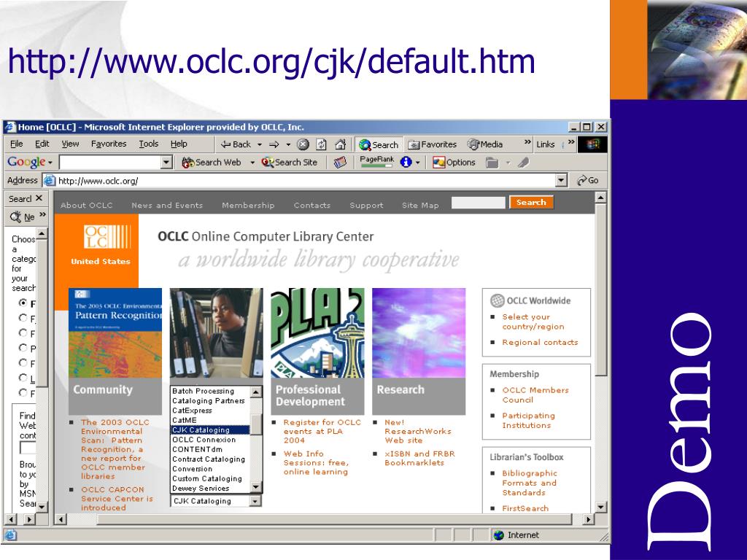The image size is (747, 560).
Task: Click the services list scroll down arrow
Action: (x=256, y=487)
